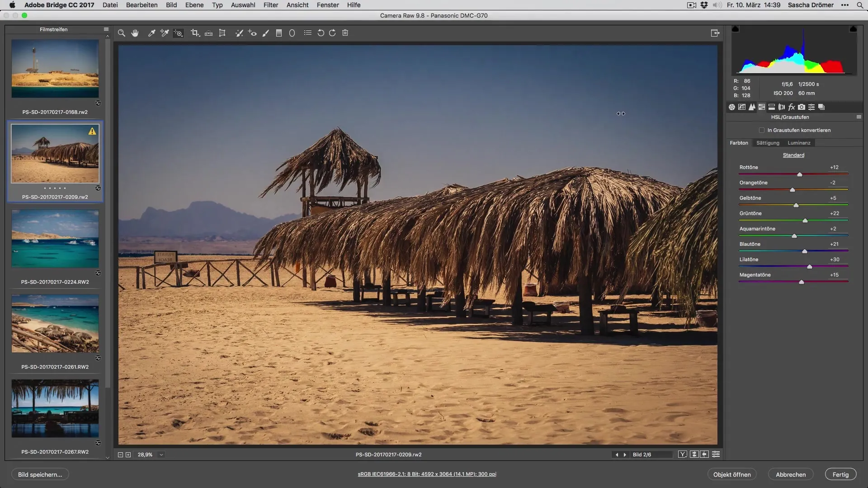Select the Graduated Filter tool
This screenshot has height=488, width=868.
tap(279, 33)
